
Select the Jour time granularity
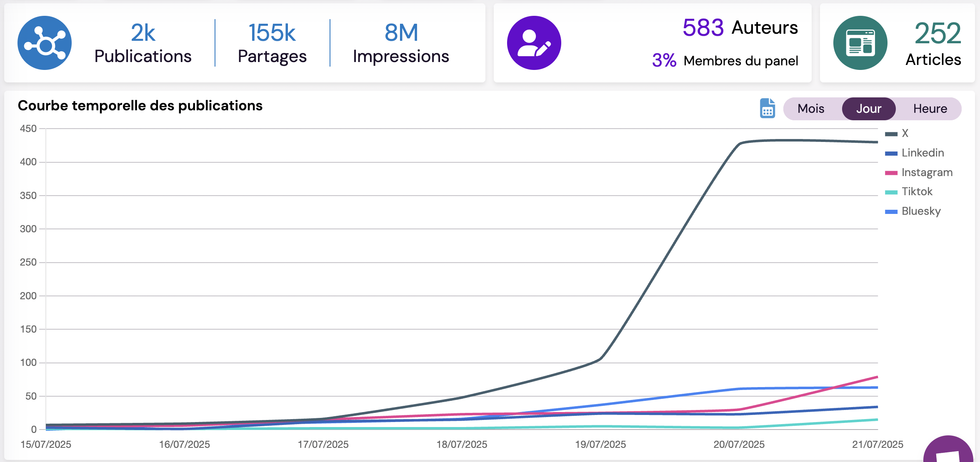click(868, 109)
